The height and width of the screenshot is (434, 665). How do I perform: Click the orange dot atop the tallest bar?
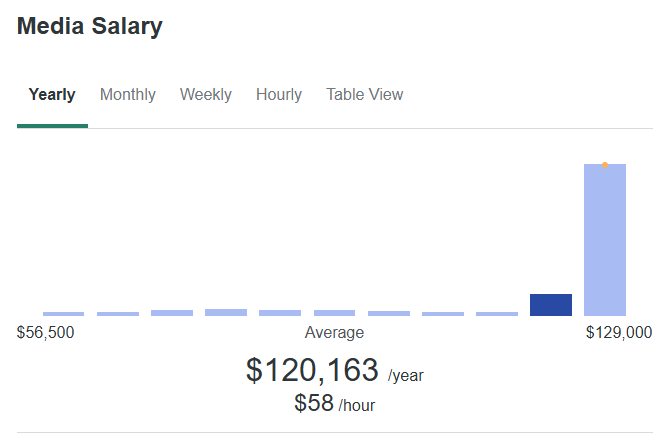605,165
